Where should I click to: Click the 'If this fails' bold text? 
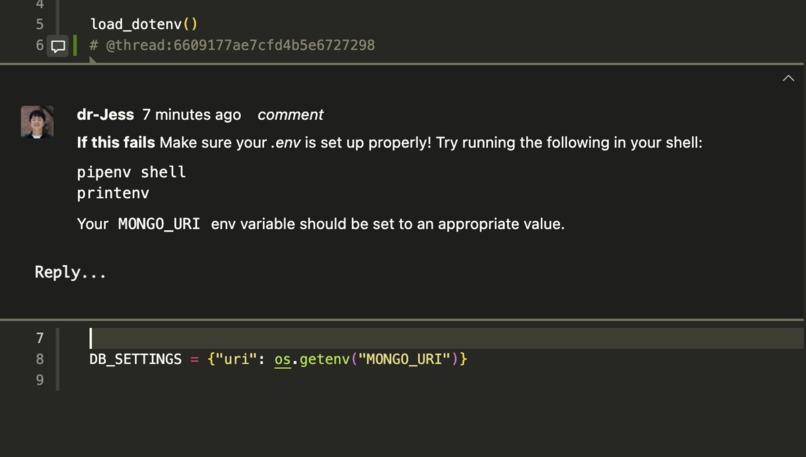click(x=116, y=142)
